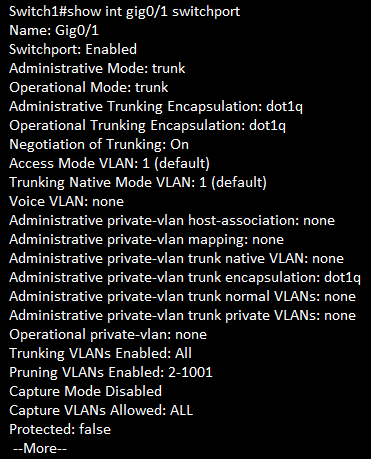This screenshot has height=459, width=371.
Task: Select 'Administrative Trunking Encapsulation: dot1q' line
Action: click(x=156, y=107)
